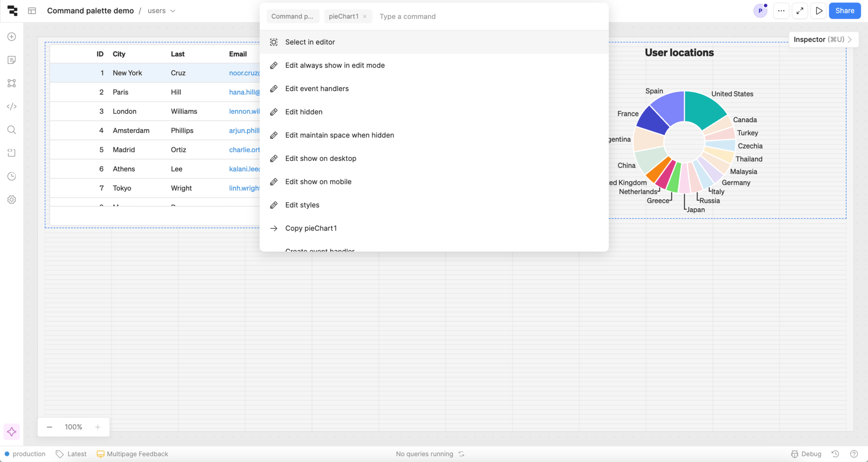Click the Command palette demo app title

pyautogui.click(x=90, y=11)
